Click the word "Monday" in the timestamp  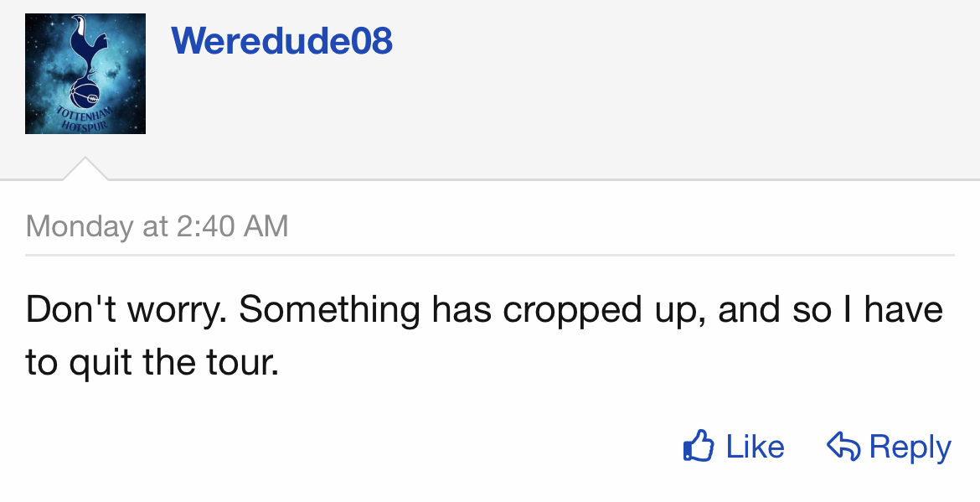tap(80, 226)
